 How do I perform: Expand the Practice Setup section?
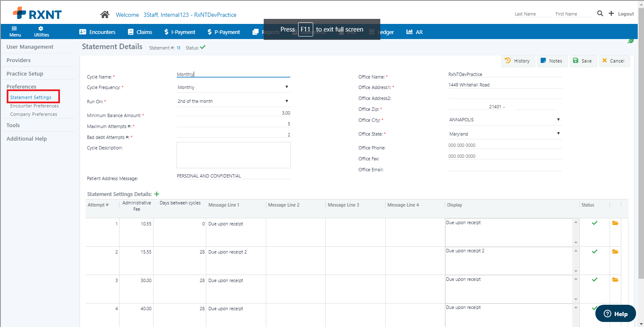[25, 74]
